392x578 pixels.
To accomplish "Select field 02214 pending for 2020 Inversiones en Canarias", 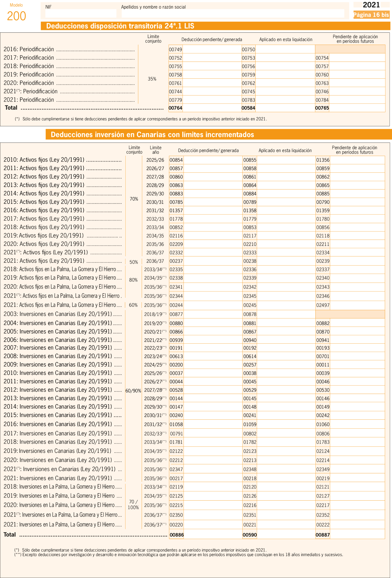I will 357,460.
